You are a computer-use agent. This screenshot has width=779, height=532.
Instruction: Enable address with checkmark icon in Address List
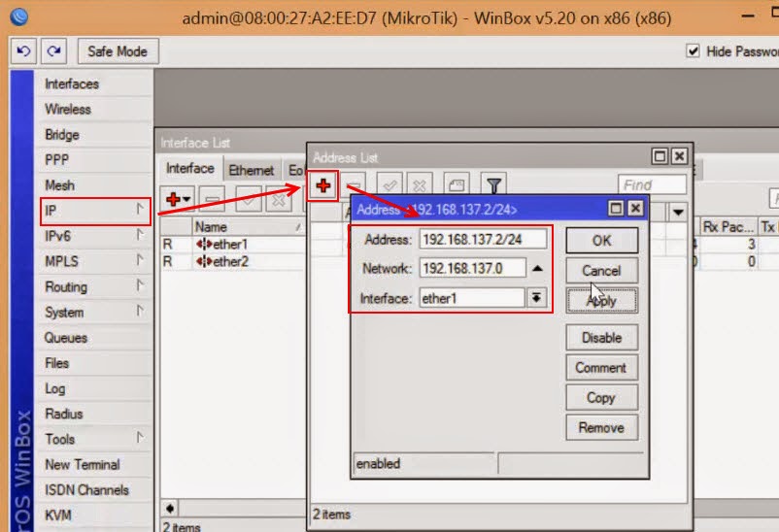click(x=389, y=185)
